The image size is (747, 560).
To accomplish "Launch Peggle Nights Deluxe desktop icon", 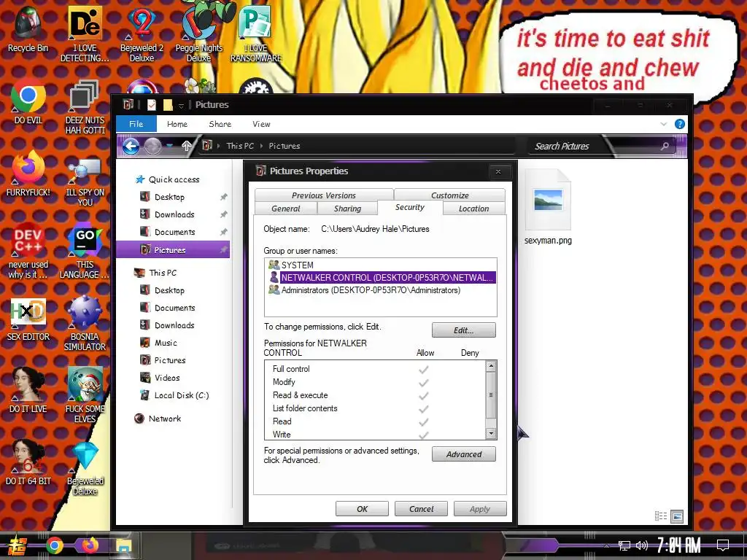I will [x=198, y=34].
